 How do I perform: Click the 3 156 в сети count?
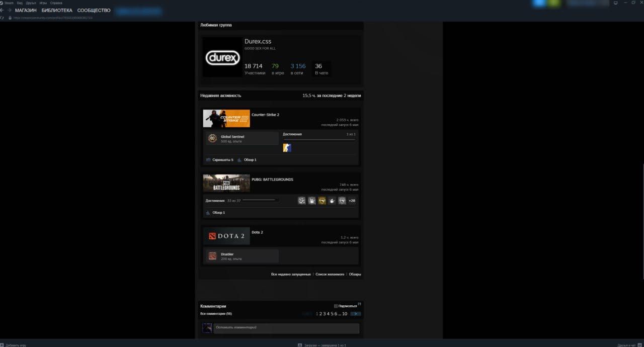click(x=298, y=69)
